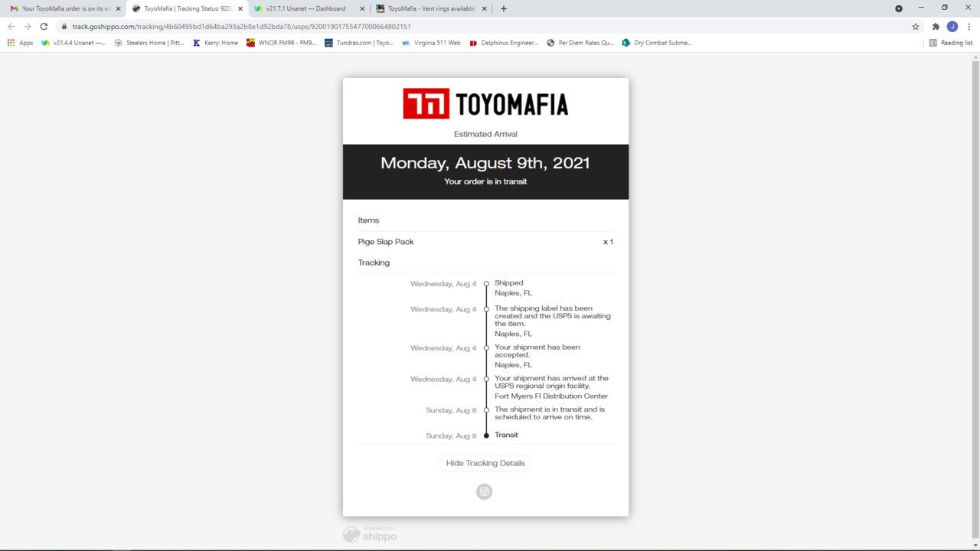This screenshot has width=980, height=551.
Task: Bookmark this page with the star
Action: (x=916, y=26)
